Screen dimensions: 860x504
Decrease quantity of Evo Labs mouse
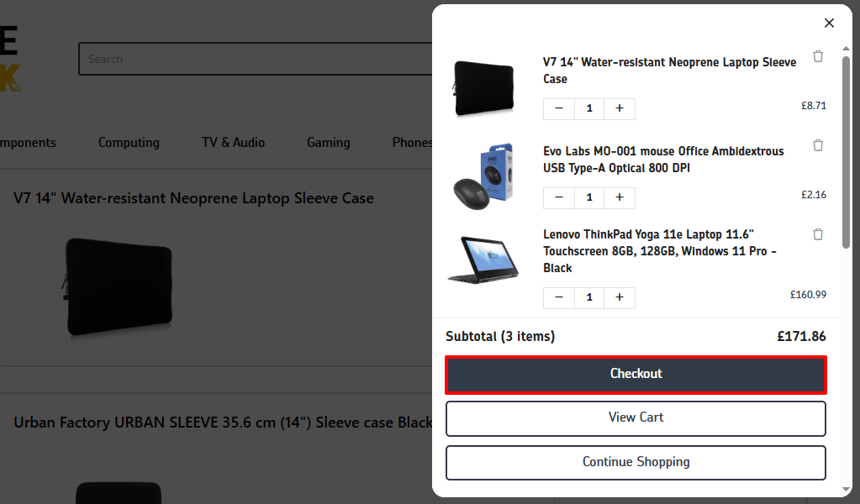pyautogui.click(x=559, y=197)
